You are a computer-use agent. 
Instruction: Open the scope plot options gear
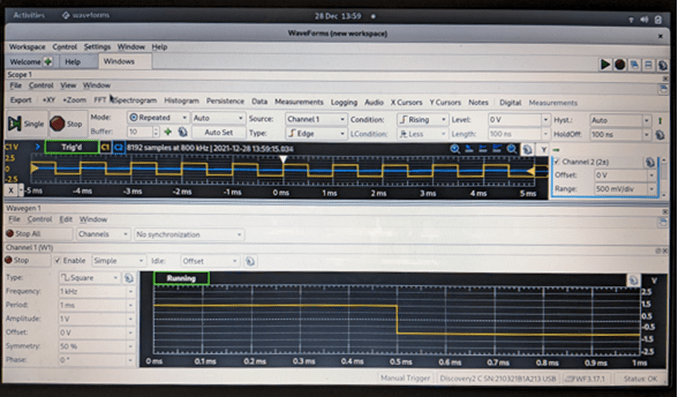(x=527, y=150)
